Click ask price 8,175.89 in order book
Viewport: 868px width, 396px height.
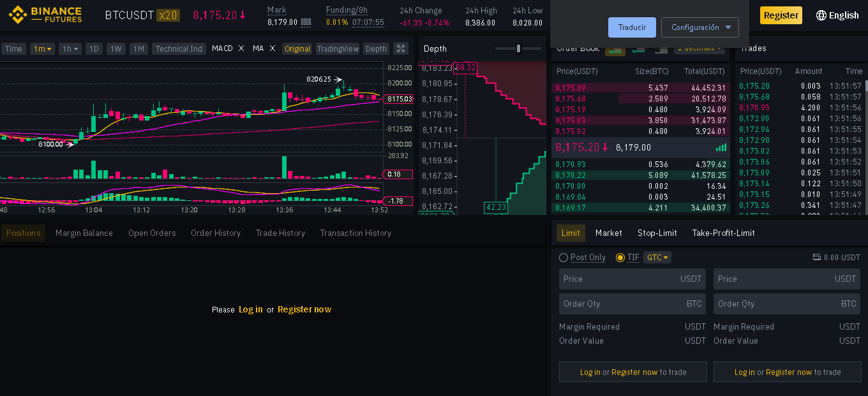coord(571,88)
